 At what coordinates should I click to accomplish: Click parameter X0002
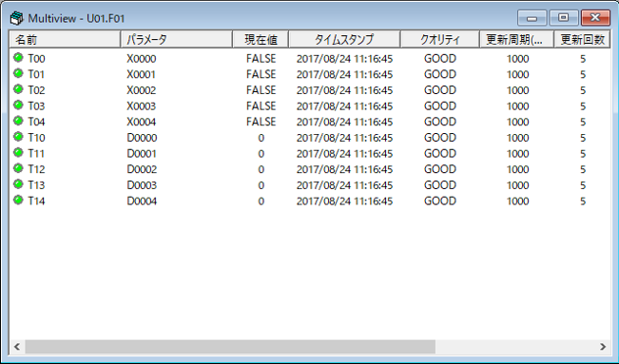142,90
